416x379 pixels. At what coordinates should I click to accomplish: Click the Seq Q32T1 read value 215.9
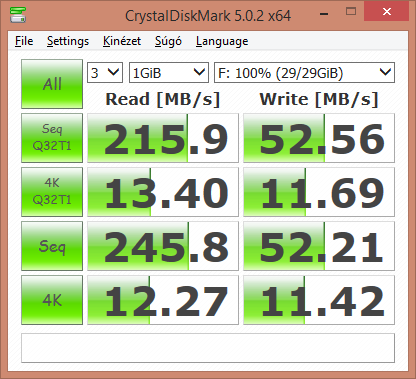click(163, 138)
